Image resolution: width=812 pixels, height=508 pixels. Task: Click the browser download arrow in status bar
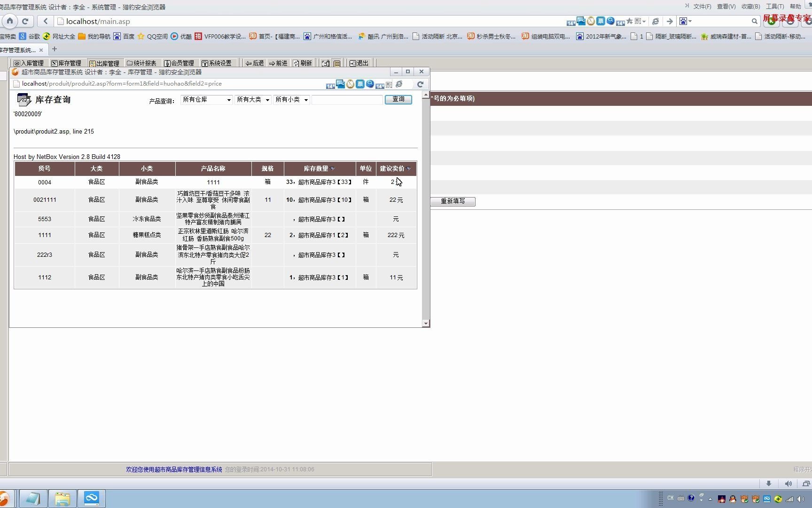(x=769, y=484)
